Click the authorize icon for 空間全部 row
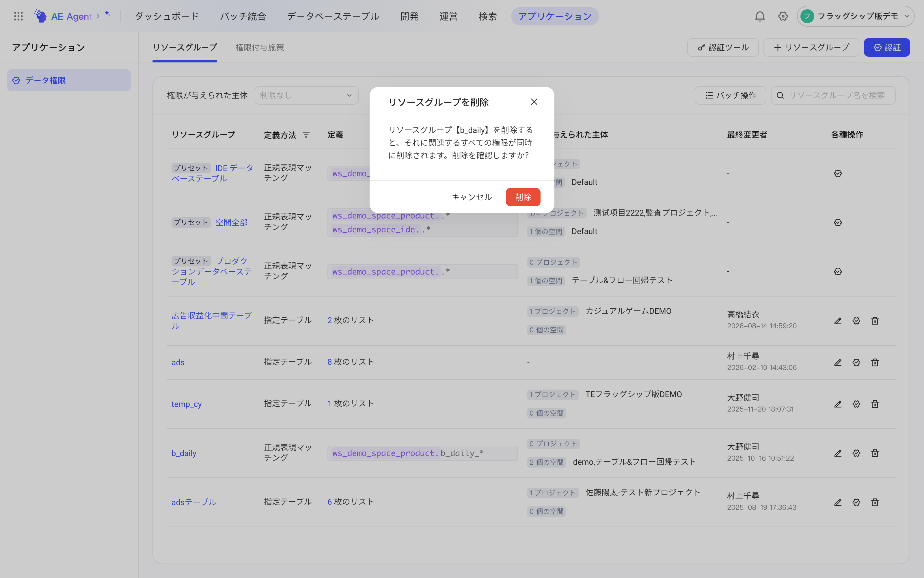This screenshot has width=924, height=578. click(x=838, y=223)
